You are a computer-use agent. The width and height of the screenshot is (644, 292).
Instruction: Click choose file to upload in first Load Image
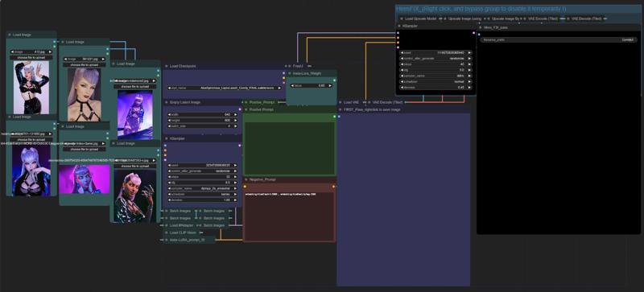(x=31, y=58)
